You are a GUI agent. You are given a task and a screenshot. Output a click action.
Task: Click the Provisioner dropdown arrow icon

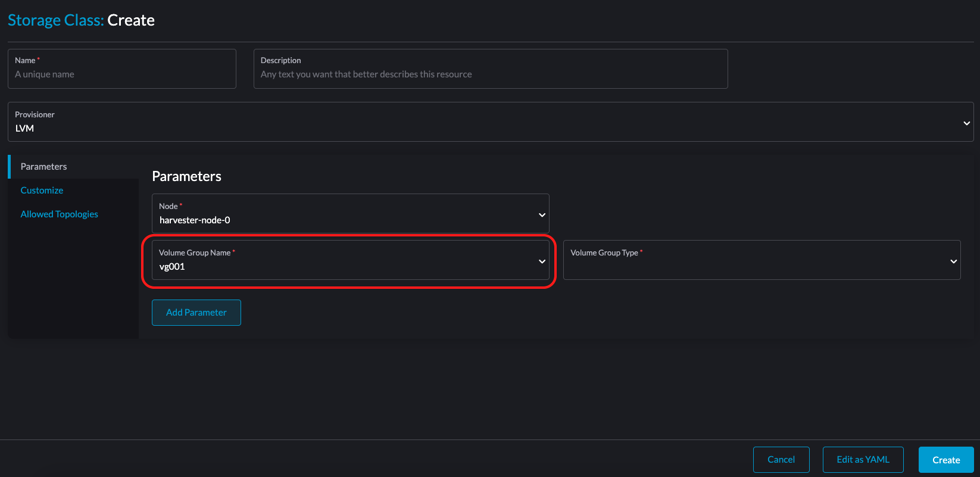tap(966, 123)
